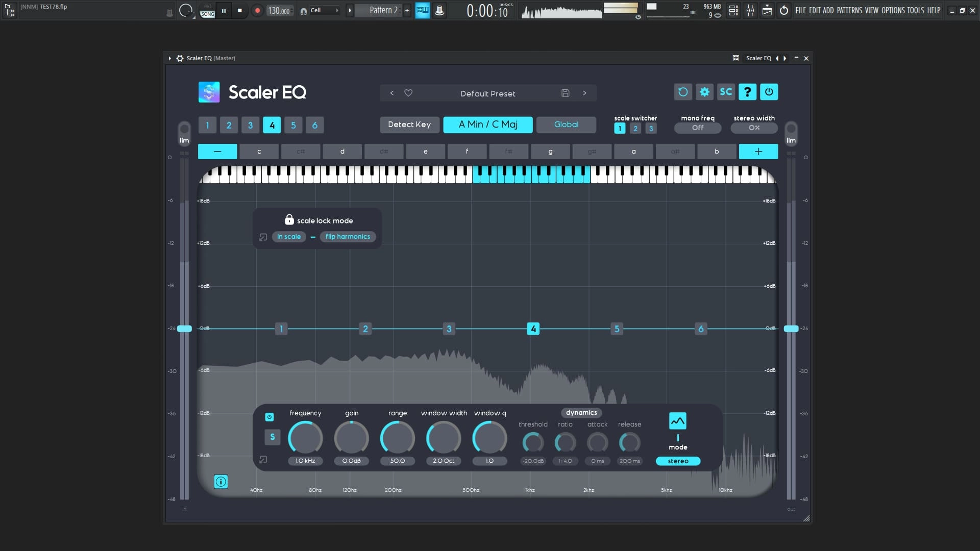Toggle the input lim limiter
980x551 pixels.
pyautogui.click(x=184, y=134)
